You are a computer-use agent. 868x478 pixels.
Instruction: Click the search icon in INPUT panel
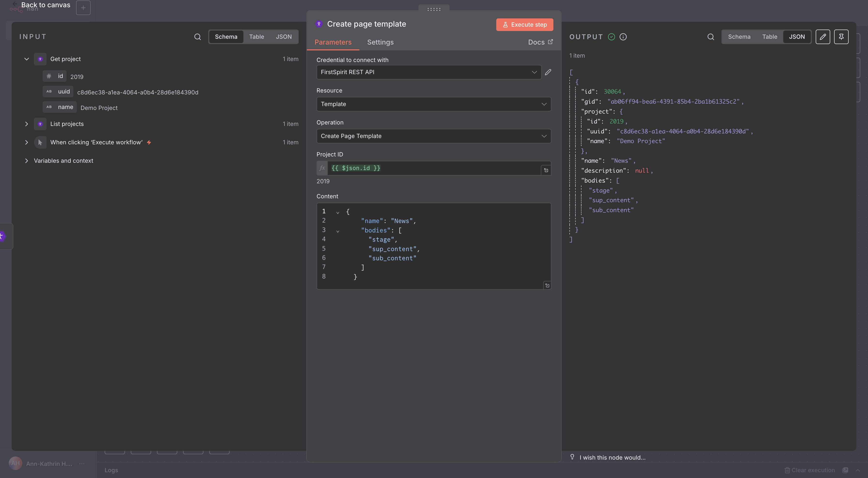pyautogui.click(x=197, y=37)
